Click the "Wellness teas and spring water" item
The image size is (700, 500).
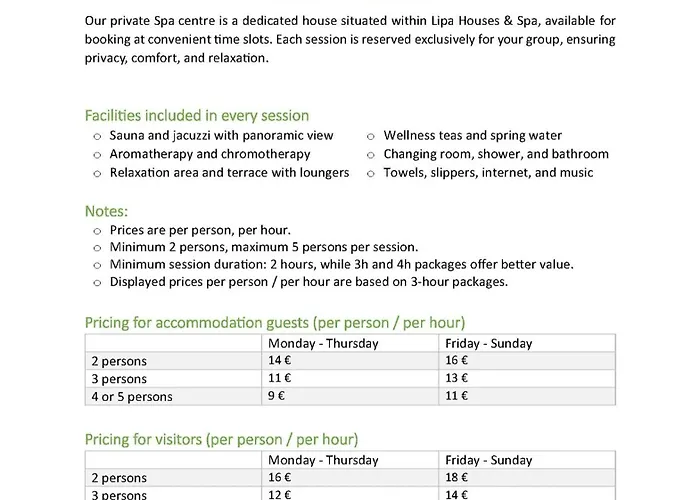pyautogui.click(x=473, y=135)
